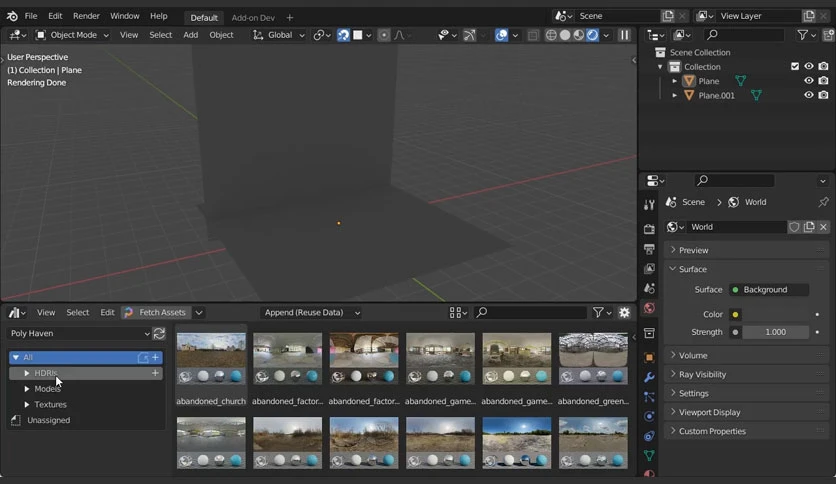
Task: Disable Plane in renders camera icon
Action: (x=824, y=80)
